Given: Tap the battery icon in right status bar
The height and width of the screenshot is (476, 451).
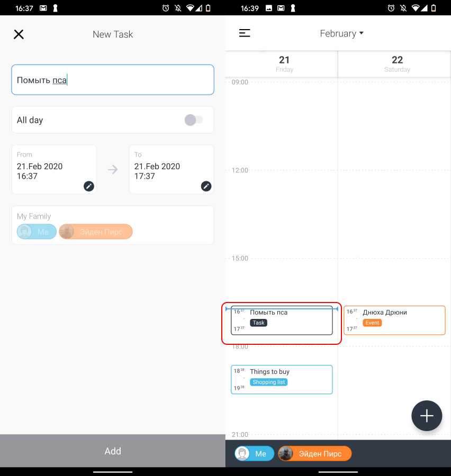Looking at the screenshot, I should click(434, 8).
